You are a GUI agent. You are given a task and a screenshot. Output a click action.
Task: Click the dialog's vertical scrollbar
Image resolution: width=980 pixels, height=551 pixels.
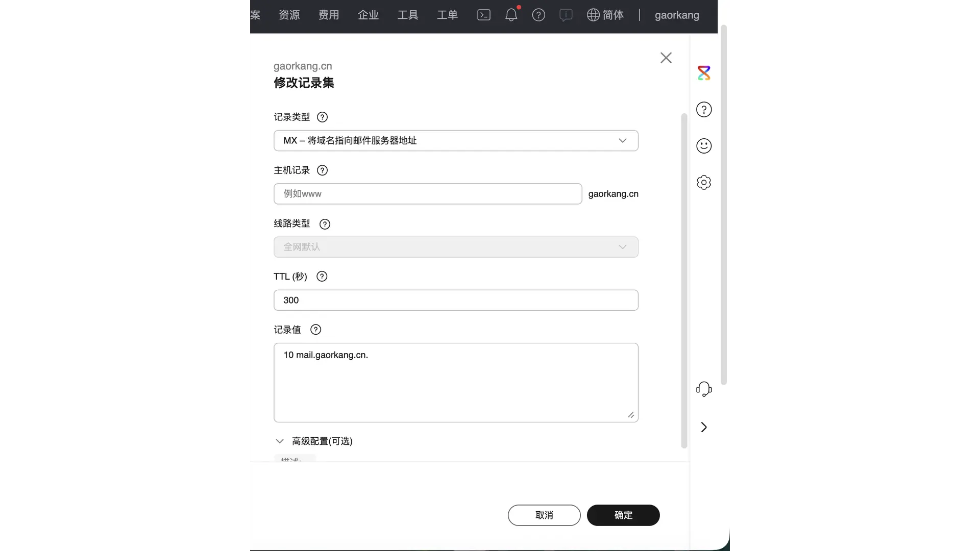[684, 281]
